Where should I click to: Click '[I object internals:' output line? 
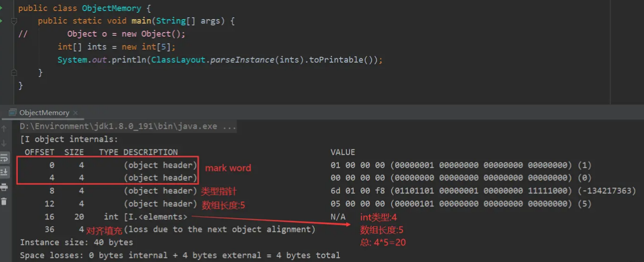(x=69, y=139)
